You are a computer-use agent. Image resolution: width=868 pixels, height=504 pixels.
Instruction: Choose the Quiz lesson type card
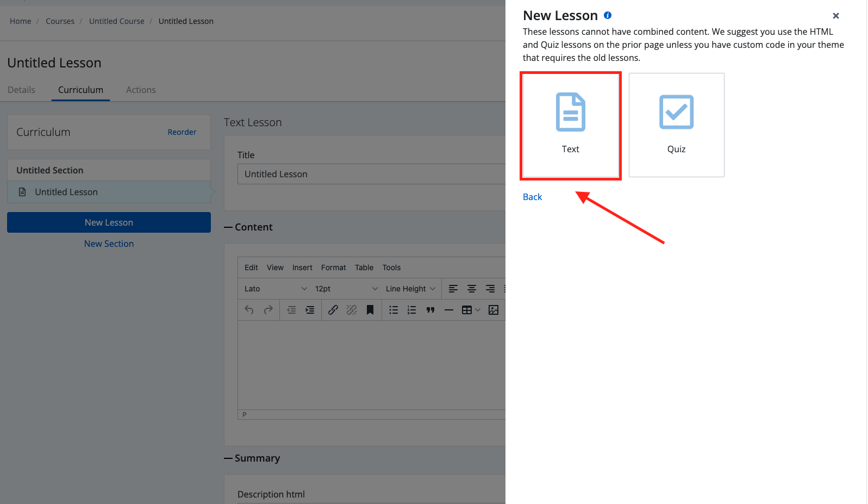tap(676, 125)
